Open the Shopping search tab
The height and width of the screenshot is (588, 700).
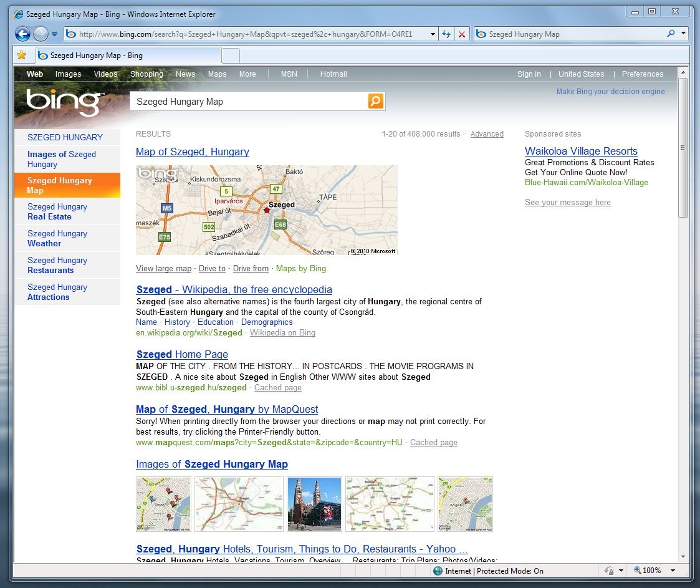[146, 74]
